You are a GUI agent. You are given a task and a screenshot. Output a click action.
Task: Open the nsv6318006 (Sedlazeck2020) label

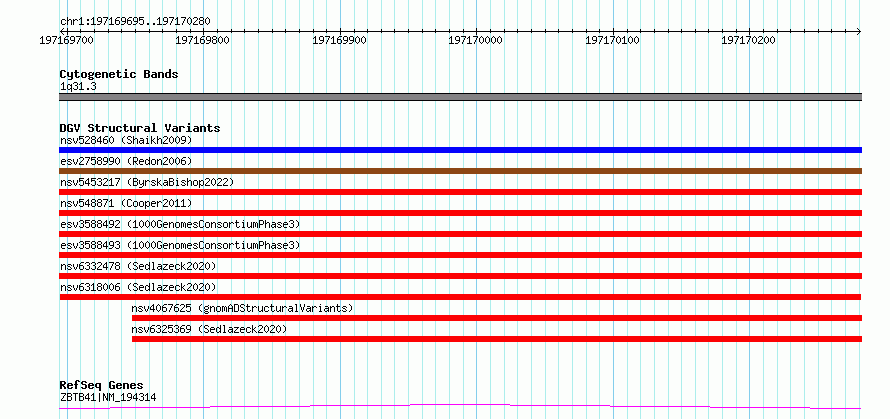pos(138,287)
